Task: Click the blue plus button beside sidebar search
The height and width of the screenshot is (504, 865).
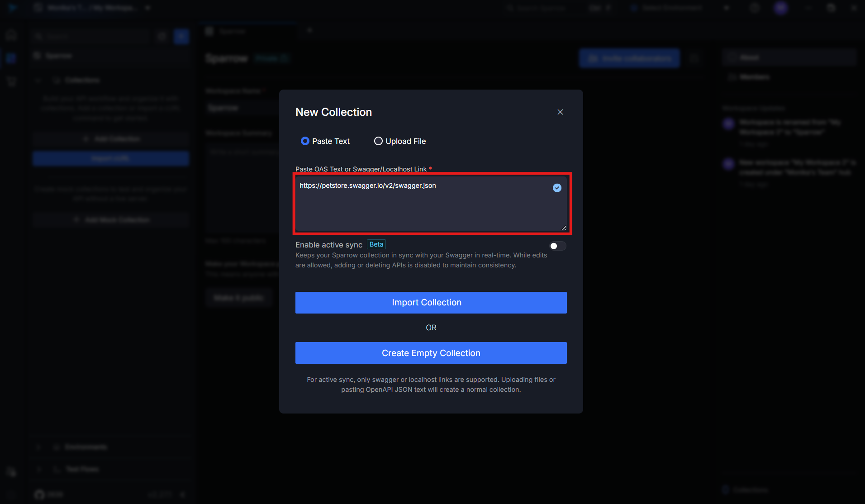Action: 181,36
